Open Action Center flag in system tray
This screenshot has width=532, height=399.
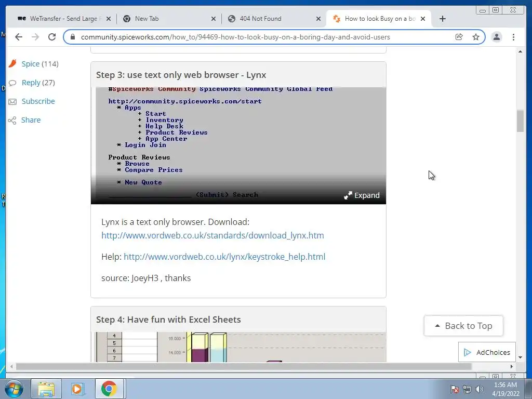coord(454,389)
